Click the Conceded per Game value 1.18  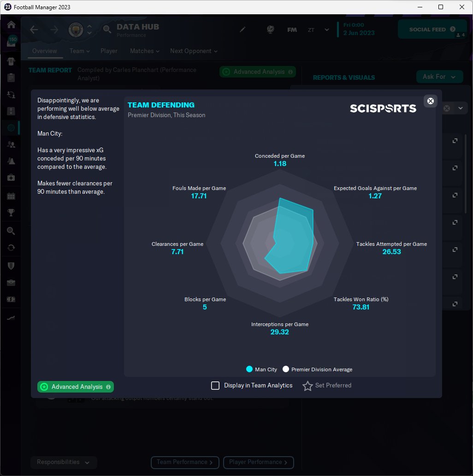[280, 164]
